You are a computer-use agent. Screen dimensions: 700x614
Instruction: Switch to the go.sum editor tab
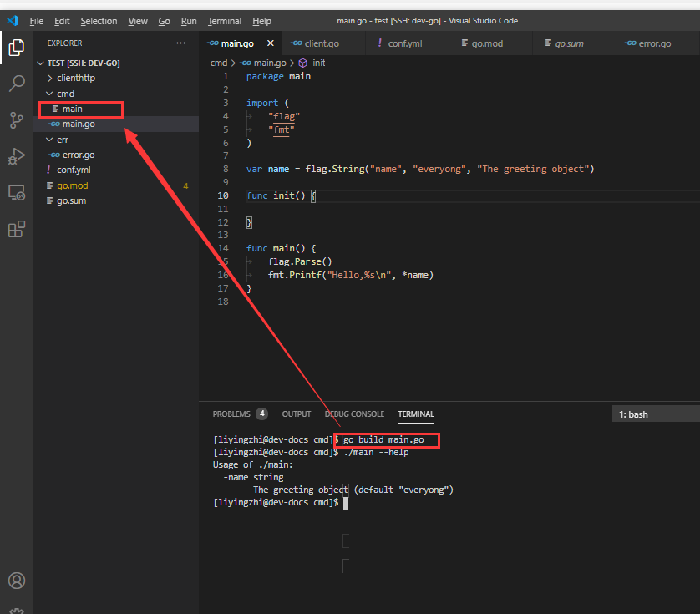pos(574,43)
